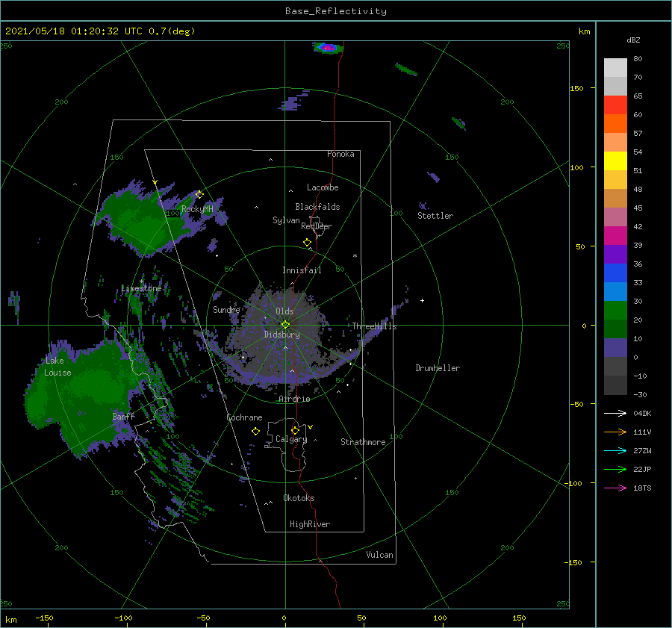Click the Lake Louise label
Viewport: 672px width, 628px height.
tap(57, 367)
